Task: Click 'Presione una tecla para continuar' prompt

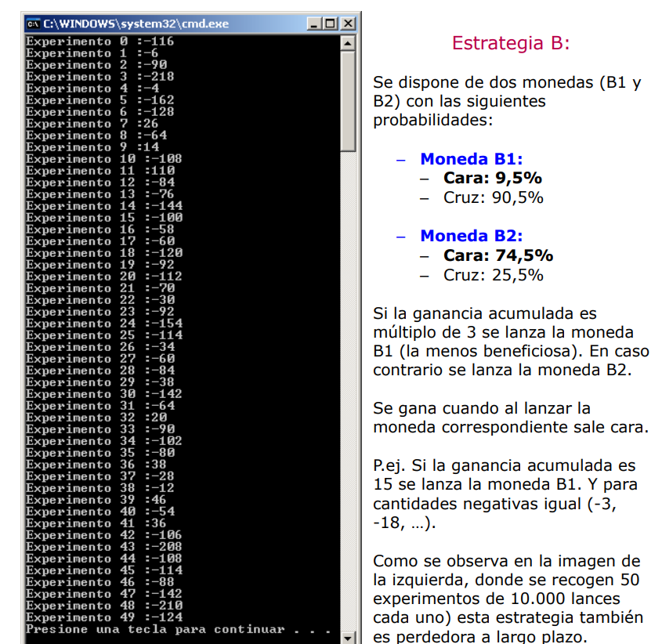Action: [177, 629]
